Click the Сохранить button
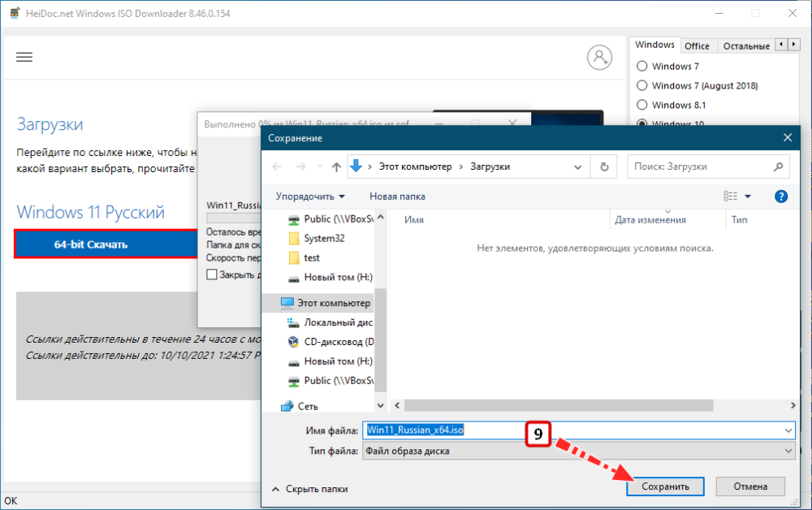The image size is (812, 510). click(665, 486)
